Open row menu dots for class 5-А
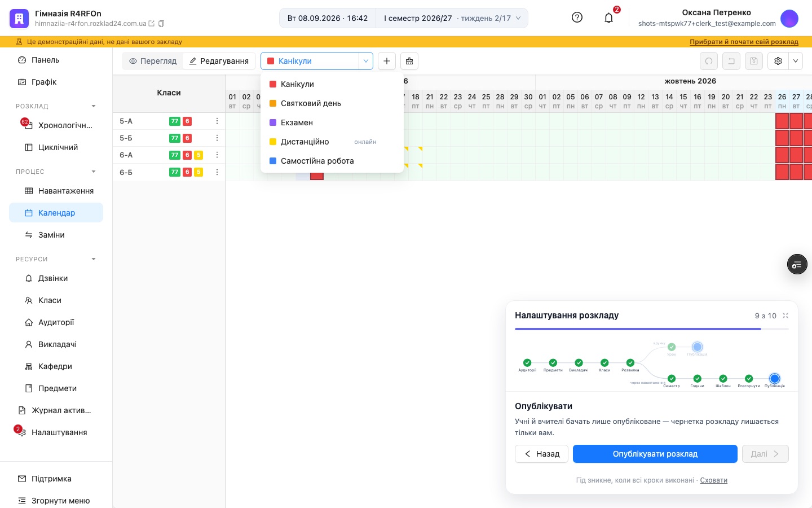Viewport: 812px width, 508px height. tap(217, 121)
